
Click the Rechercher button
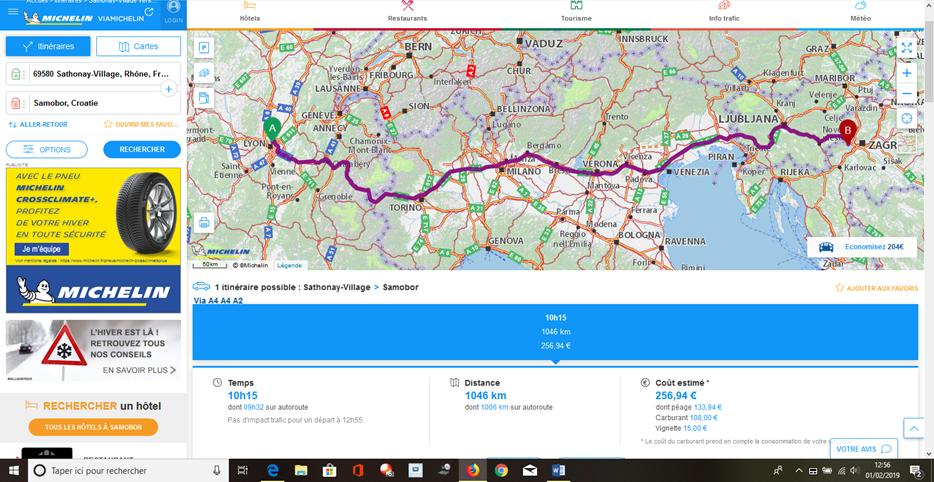click(x=142, y=149)
